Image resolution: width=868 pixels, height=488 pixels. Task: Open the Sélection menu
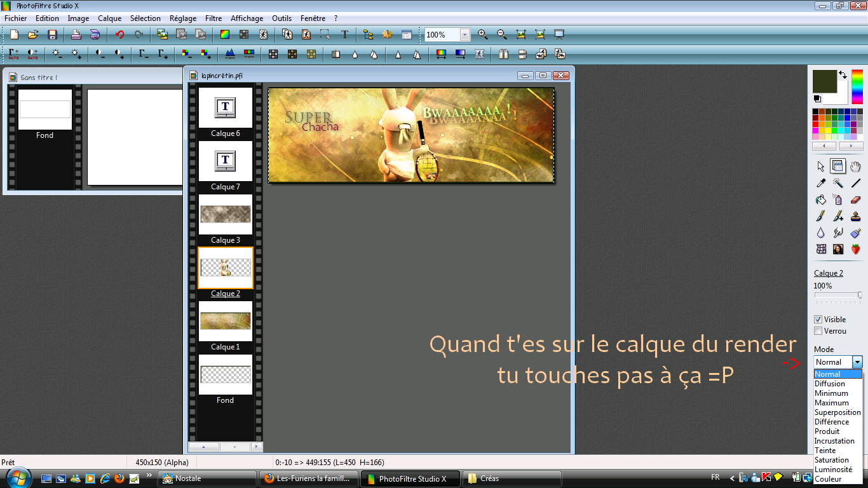pyautogui.click(x=146, y=18)
